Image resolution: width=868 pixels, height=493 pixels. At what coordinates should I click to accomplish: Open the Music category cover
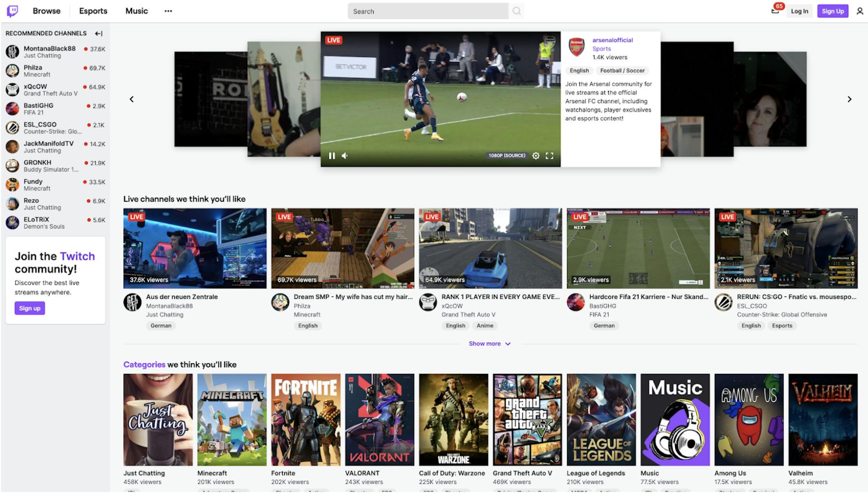tap(675, 419)
